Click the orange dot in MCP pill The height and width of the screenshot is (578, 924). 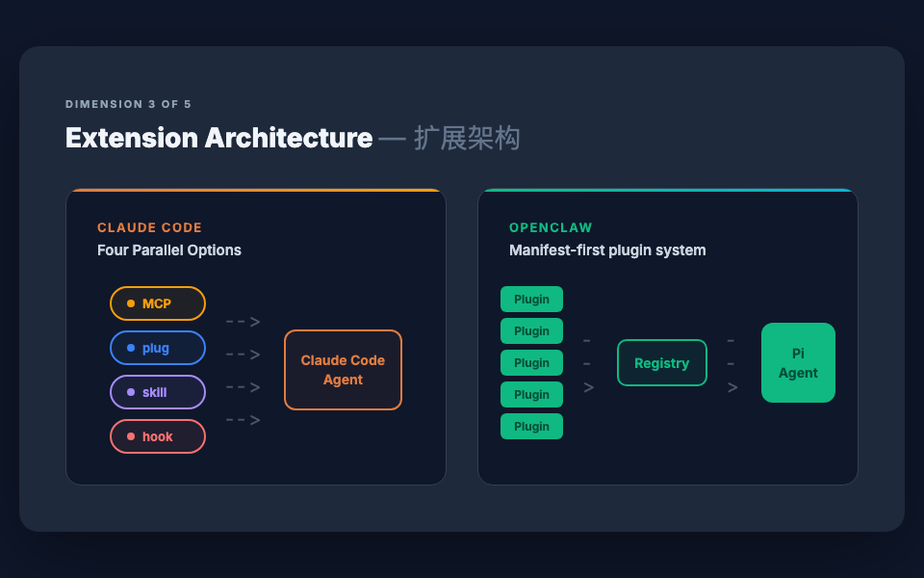click(x=131, y=303)
